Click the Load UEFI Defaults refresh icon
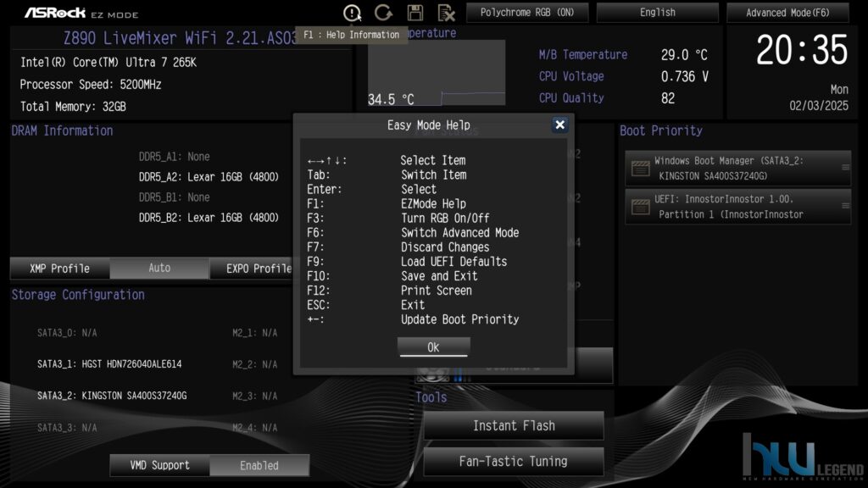The height and width of the screenshot is (488, 868). pyautogui.click(x=383, y=12)
